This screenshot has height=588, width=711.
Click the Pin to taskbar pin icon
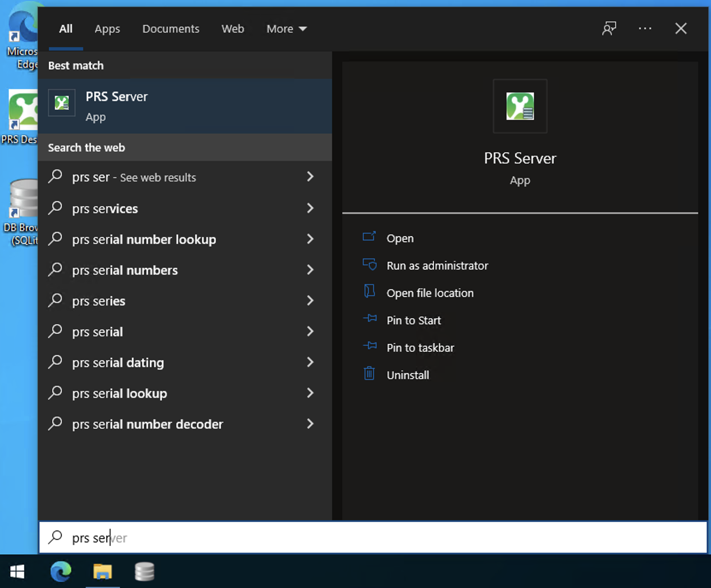[370, 346]
